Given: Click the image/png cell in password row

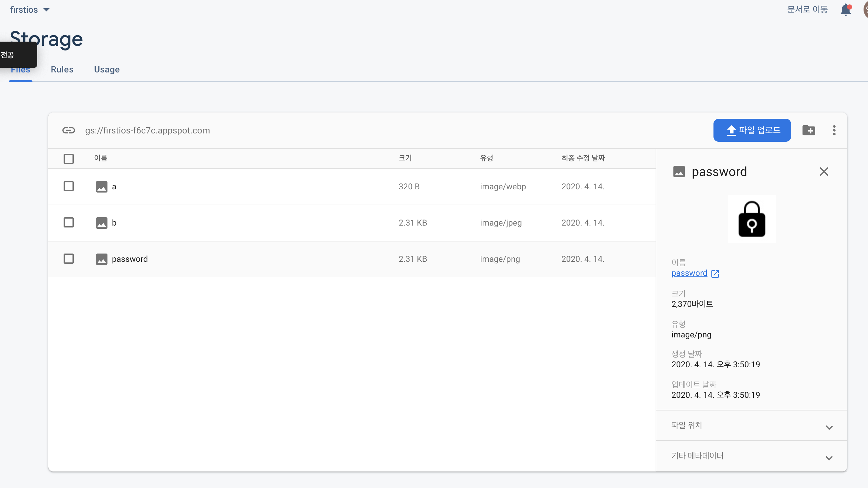Looking at the screenshot, I should pyautogui.click(x=500, y=259).
